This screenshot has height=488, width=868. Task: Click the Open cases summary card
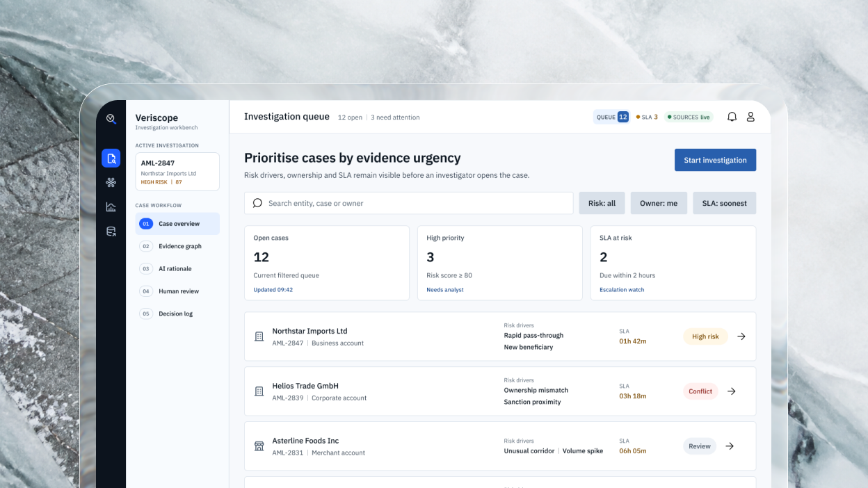click(x=327, y=263)
